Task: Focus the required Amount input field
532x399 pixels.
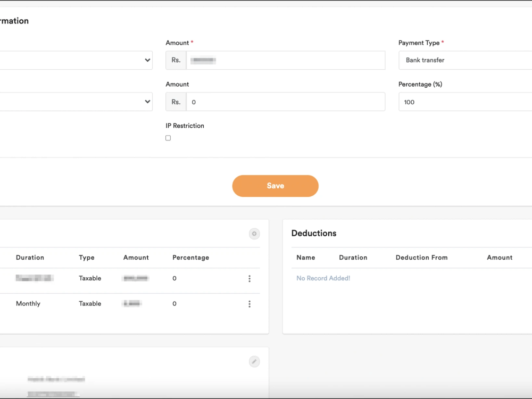Action: pos(286,60)
